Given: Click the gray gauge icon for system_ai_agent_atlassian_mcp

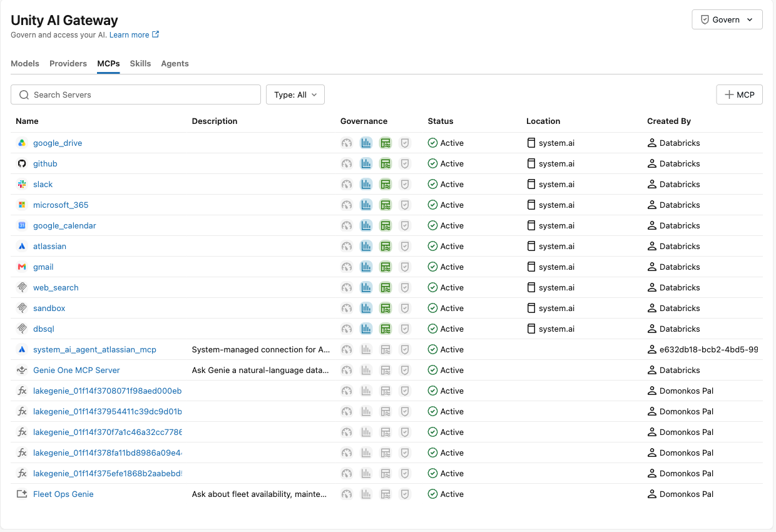Looking at the screenshot, I should [x=347, y=349].
